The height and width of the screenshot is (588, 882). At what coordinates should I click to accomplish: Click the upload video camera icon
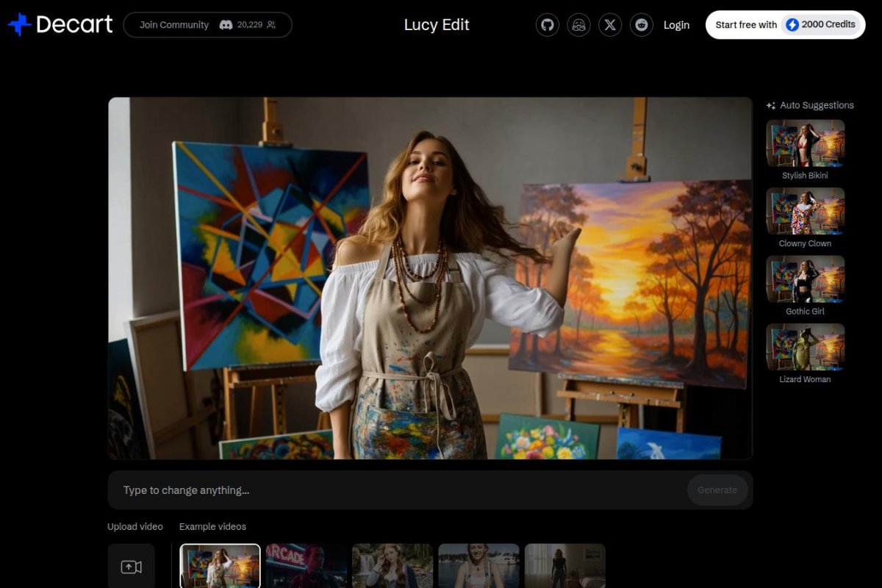click(131, 567)
